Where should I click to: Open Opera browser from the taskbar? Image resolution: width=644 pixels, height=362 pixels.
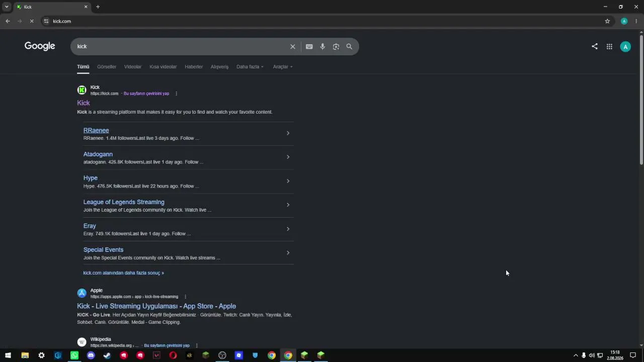pos(173,355)
